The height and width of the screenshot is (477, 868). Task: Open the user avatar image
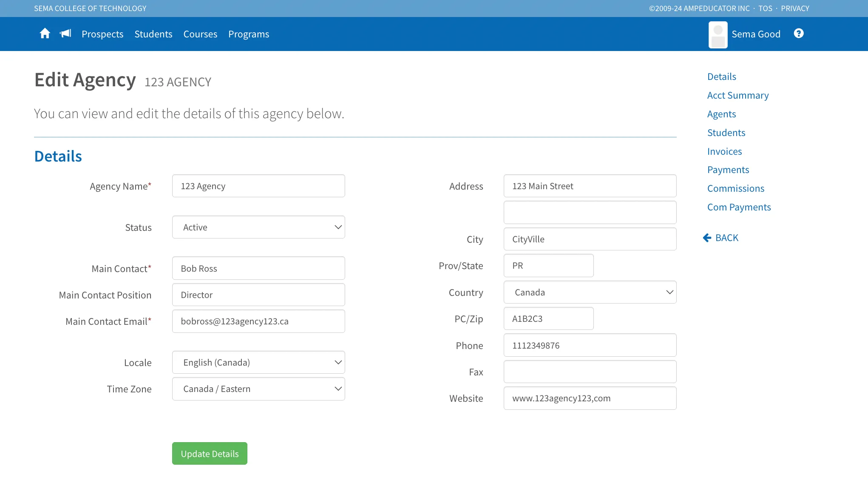click(x=718, y=34)
